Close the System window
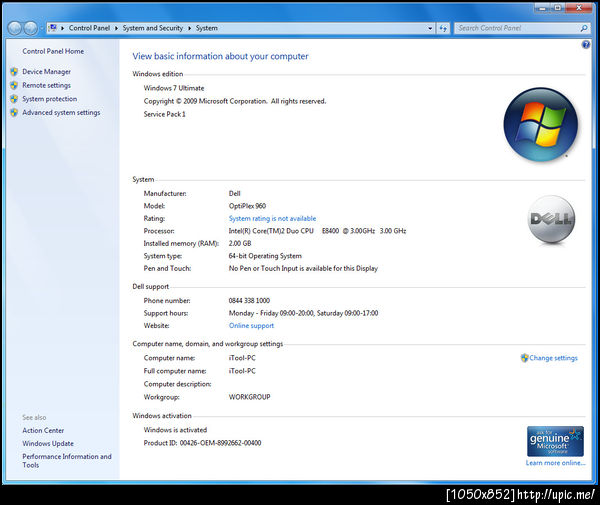The width and height of the screenshot is (600, 505). [x=579, y=7]
